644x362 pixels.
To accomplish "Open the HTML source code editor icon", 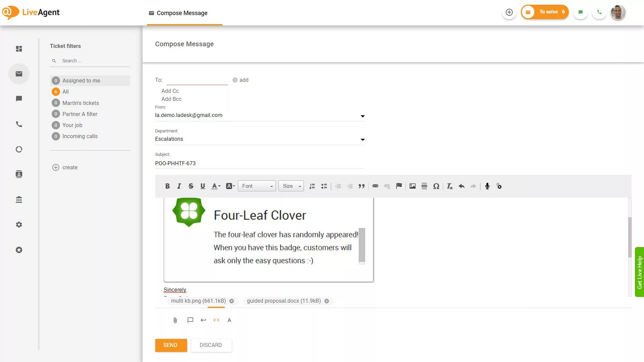I will 216,320.
